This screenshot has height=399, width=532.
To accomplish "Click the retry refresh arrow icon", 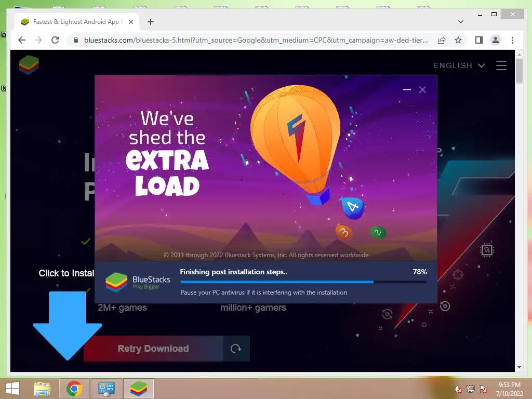I will pos(236,349).
